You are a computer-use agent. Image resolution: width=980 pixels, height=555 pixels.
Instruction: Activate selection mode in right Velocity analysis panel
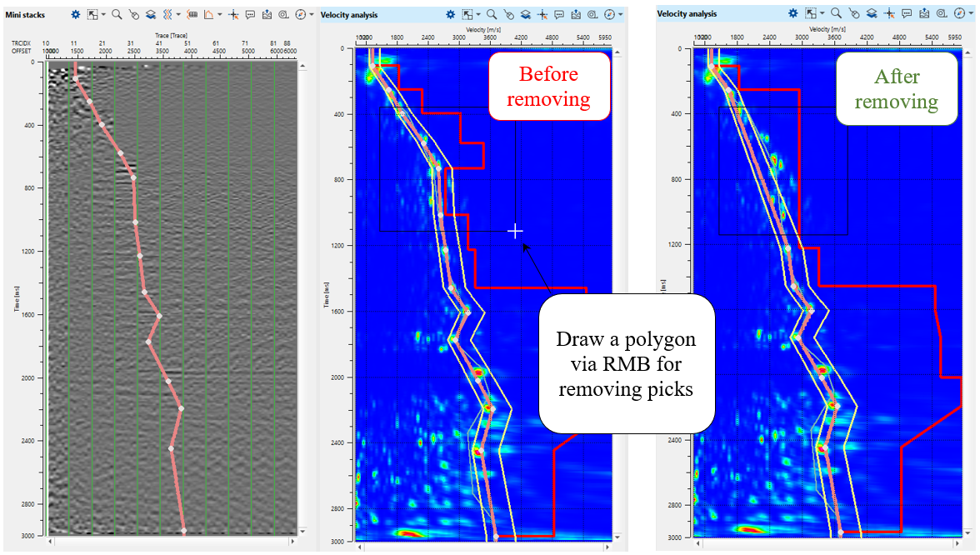[811, 13]
